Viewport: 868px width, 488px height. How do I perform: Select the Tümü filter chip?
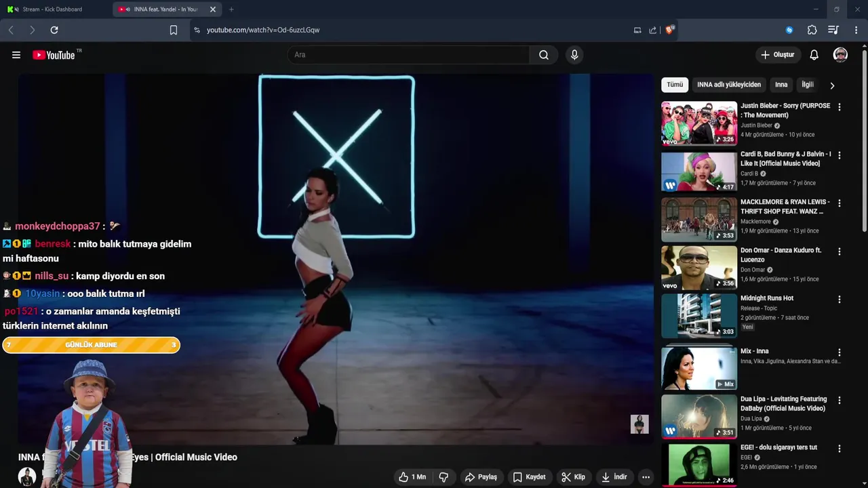675,85
